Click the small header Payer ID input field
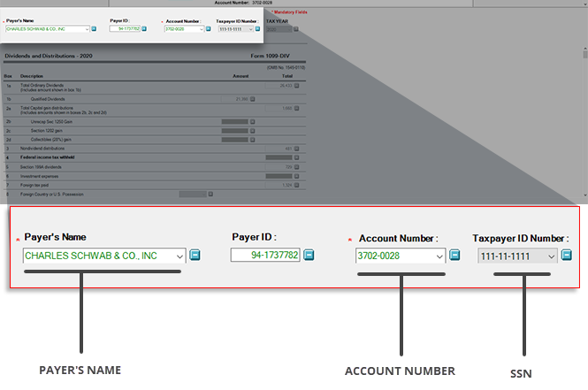This screenshot has width=588, height=390. tap(125, 29)
